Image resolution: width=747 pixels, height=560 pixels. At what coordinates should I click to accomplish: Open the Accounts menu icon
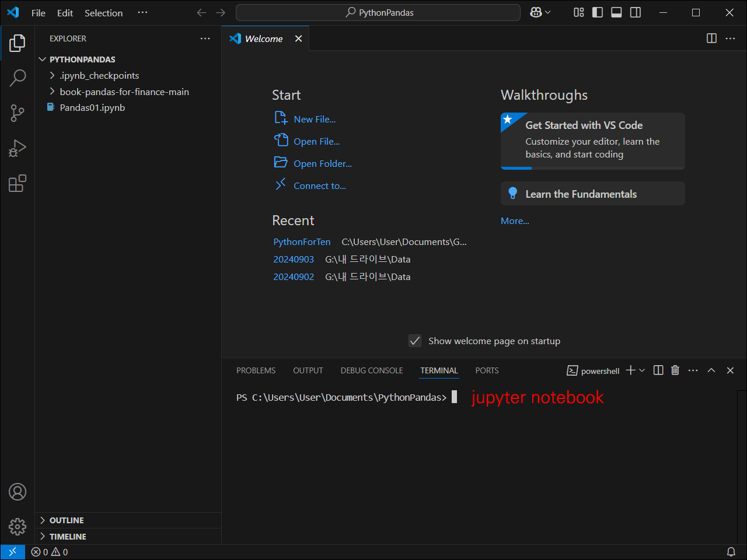tap(18, 492)
